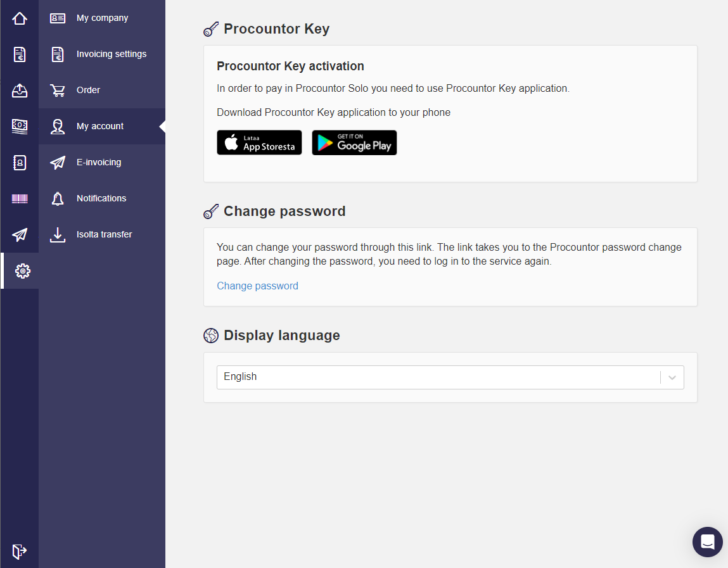728x568 pixels.
Task: Open the Order menu item
Action: [102, 90]
